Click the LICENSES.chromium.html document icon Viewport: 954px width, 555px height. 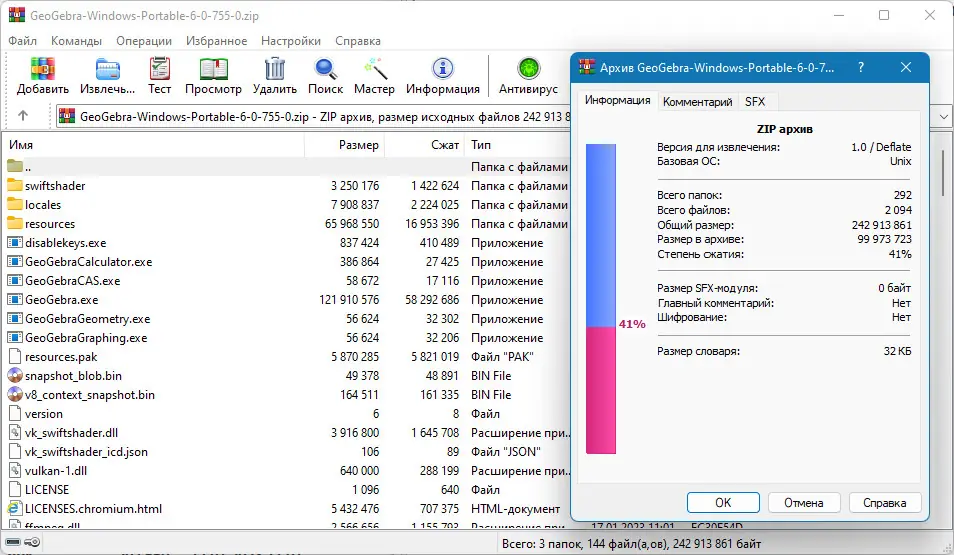tap(15, 508)
